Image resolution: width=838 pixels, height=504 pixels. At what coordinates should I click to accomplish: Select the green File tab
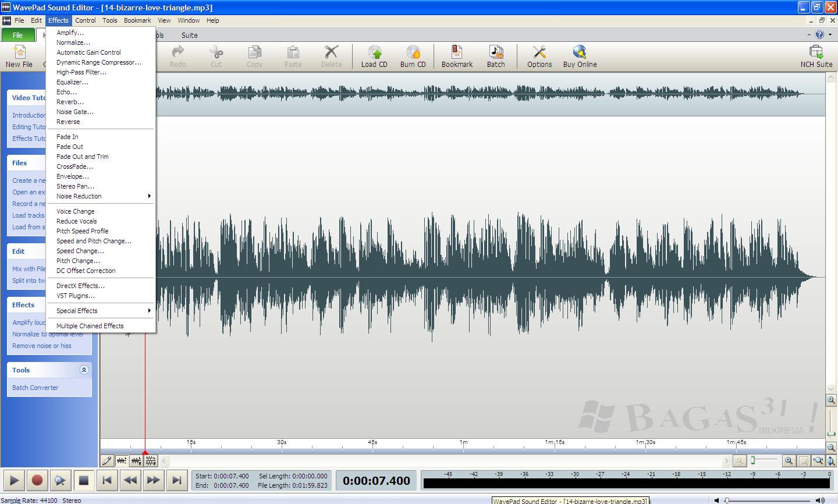17,35
